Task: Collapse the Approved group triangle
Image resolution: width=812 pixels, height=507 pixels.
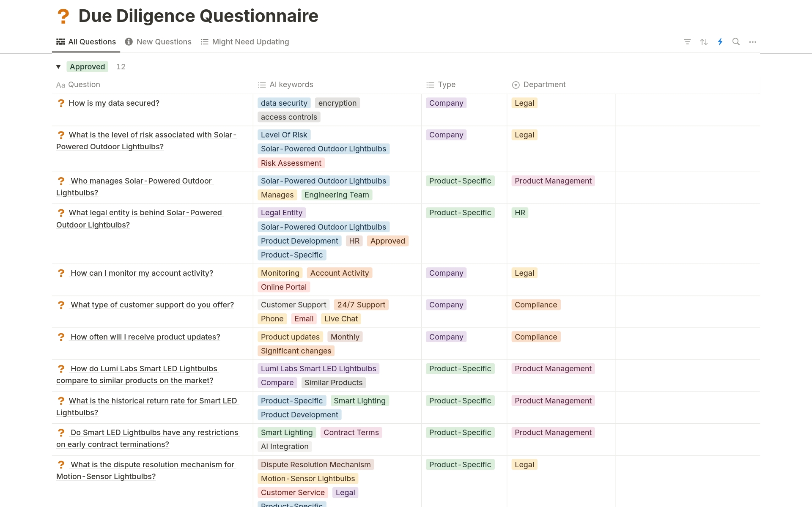Action: point(58,67)
